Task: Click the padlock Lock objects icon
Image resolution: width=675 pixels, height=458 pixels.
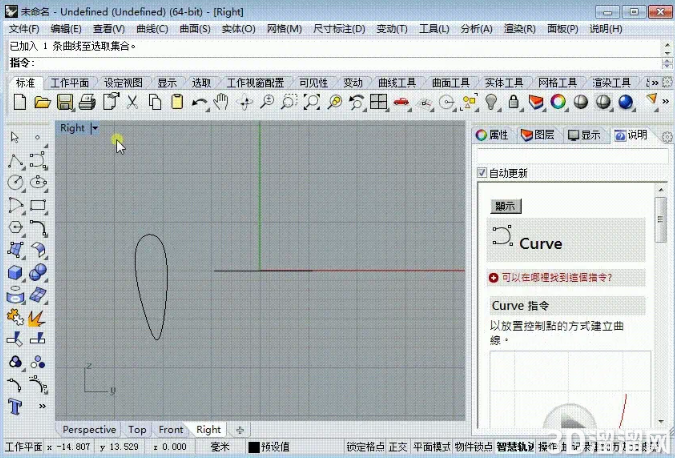Action: 513,102
